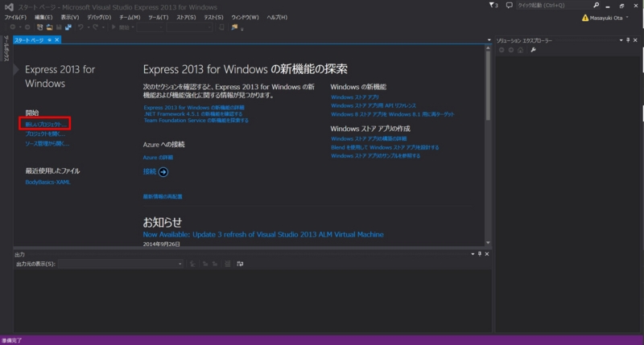644x345 pixels.
Task: Open the ツール(T) menu
Action: pos(158,17)
